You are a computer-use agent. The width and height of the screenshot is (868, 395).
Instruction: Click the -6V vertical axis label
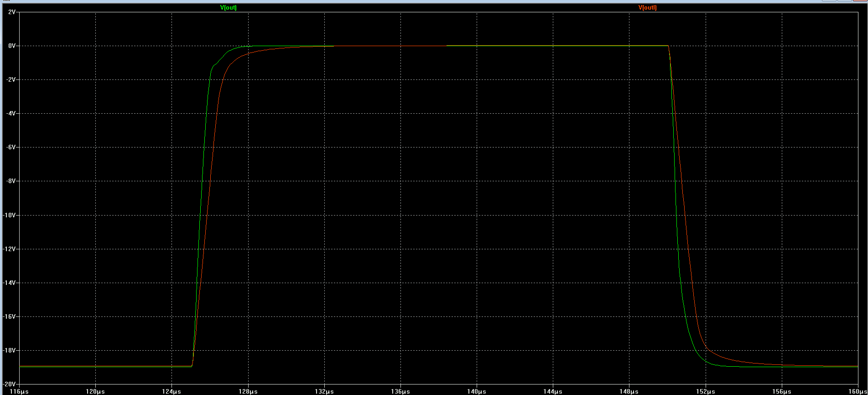[11, 147]
